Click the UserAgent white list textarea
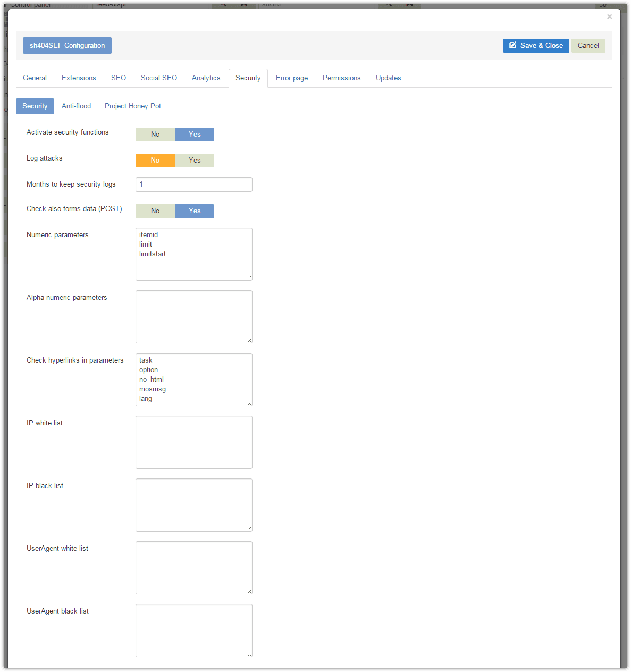Image resolution: width=631 pixels, height=672 pixels. click(x=194, y=568)
